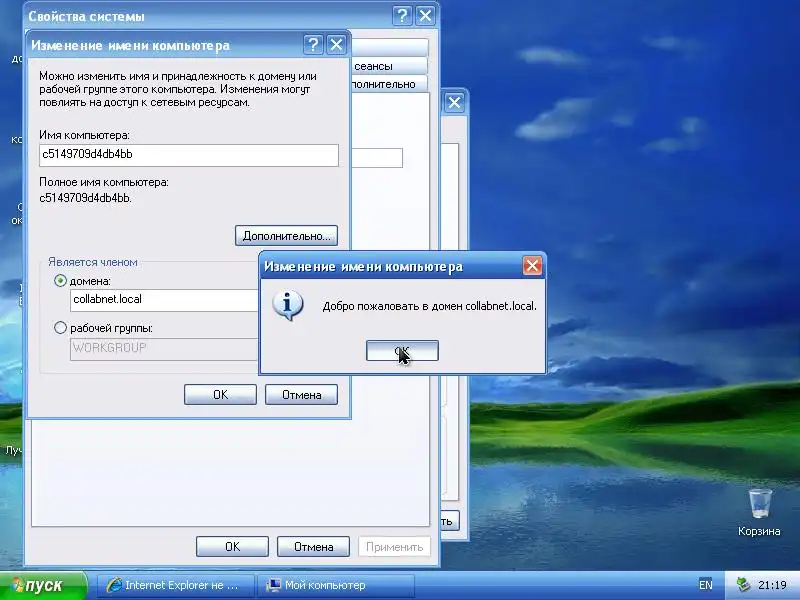Select the domain membership radio button
Image resolution: width=800 pixels, height=600 pixels.
pos(60,281)
